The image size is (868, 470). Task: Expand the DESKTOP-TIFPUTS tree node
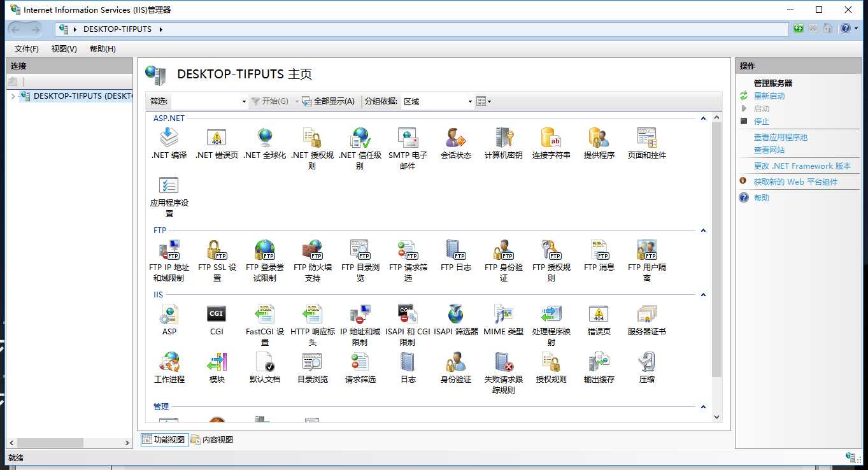[13, 96]
